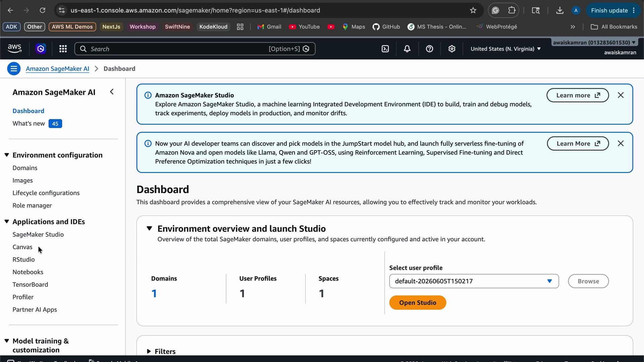
Task: Collapse the Environment configuration section
Action: [7, 155]
